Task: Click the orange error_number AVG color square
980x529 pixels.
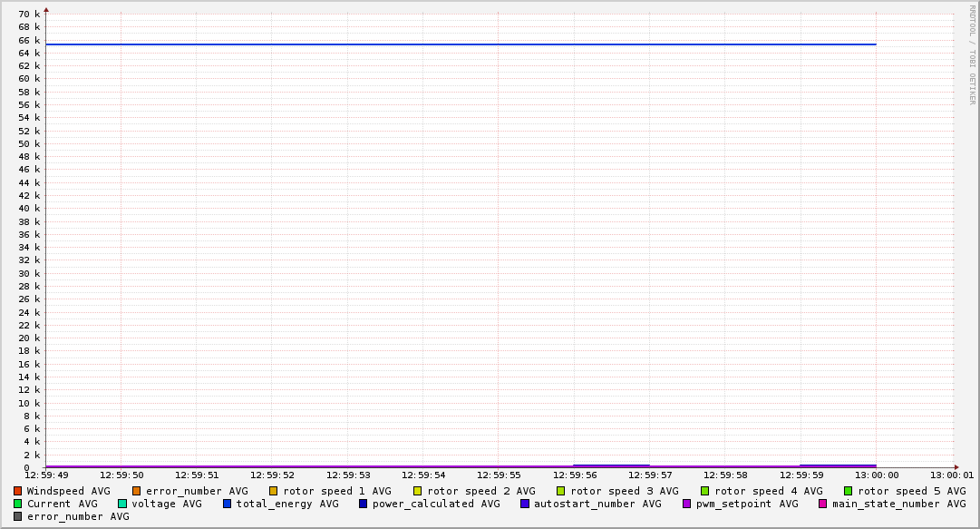Action: pos(137,491)
